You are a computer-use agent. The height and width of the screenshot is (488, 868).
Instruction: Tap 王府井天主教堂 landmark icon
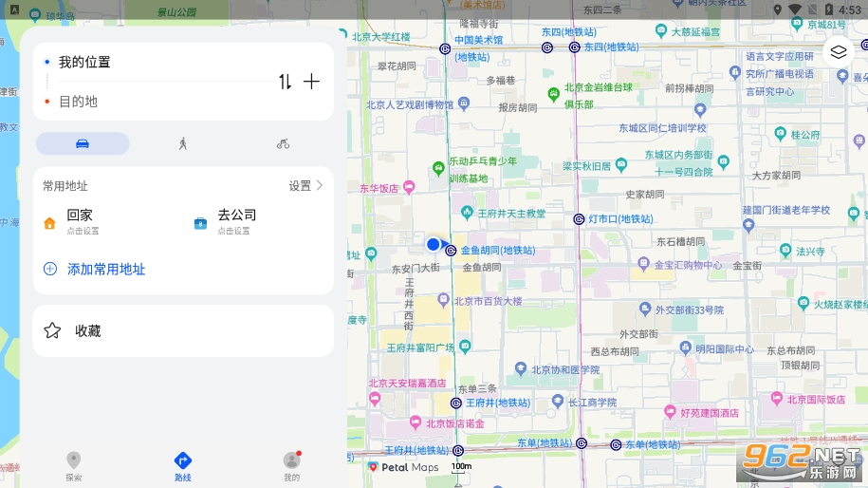pyautogui.click(x=467, y=212)
